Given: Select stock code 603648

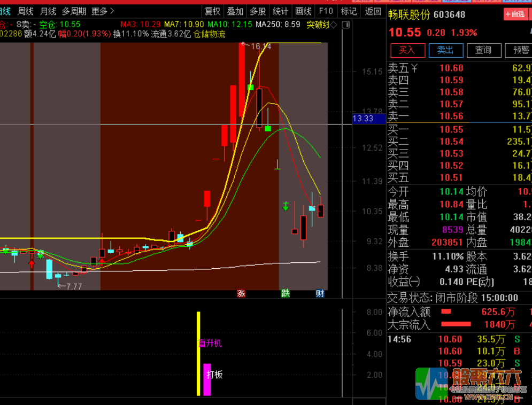Looking at the screenshot, I should (x=449, y=14).
